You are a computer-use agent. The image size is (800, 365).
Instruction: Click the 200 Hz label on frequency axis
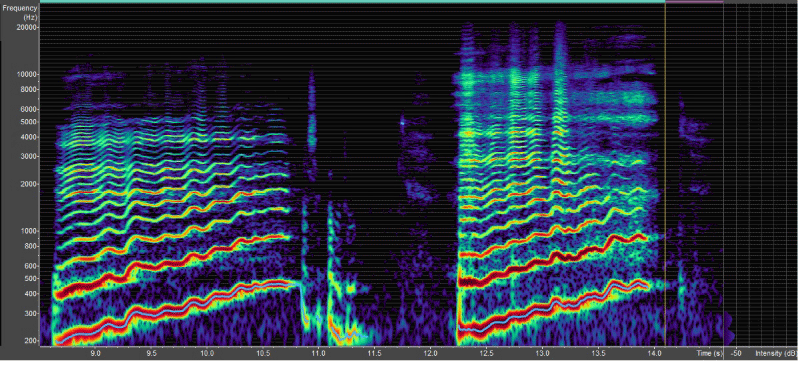tap(31, 341)
